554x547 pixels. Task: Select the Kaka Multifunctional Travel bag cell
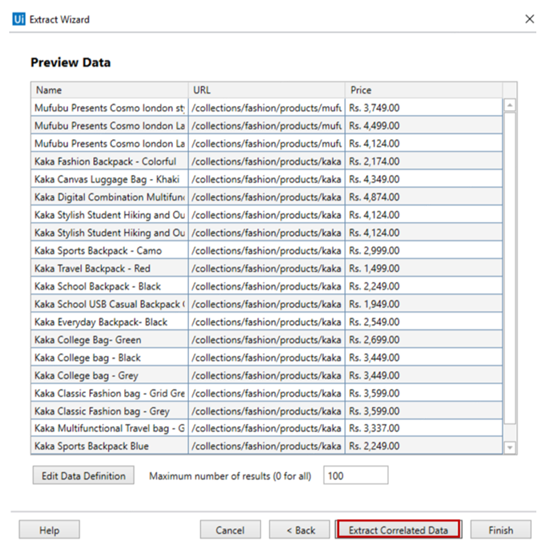click(109, 428)
